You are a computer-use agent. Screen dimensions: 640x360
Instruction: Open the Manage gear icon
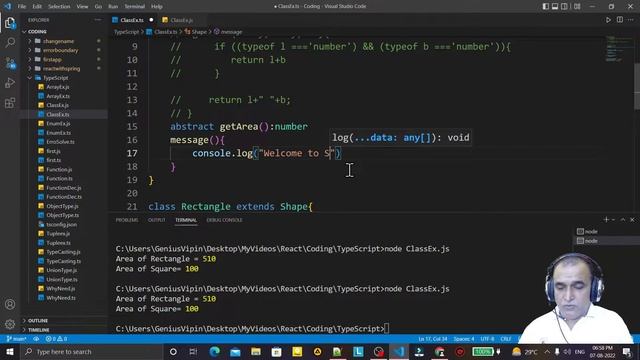click(10, 324)
